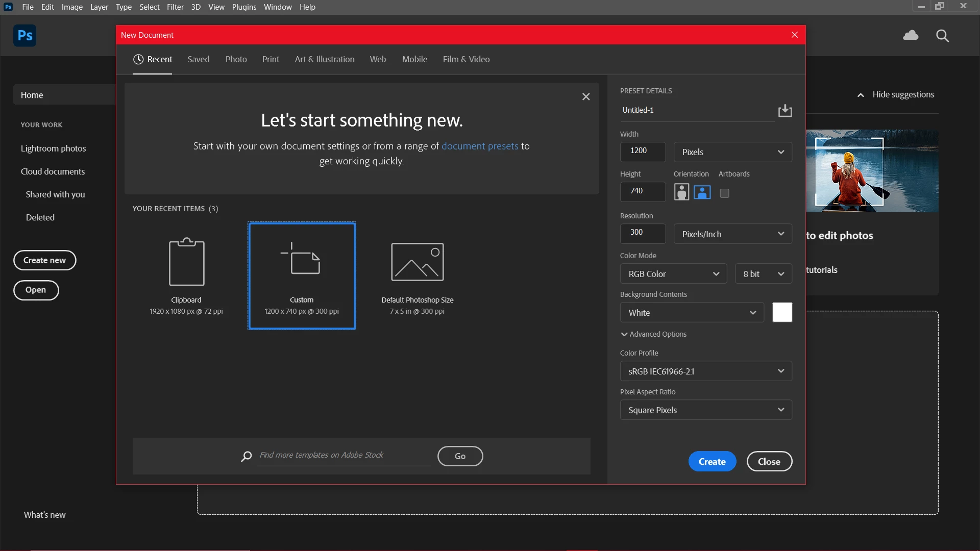
Task: Click the Resolution input field
Action: point(643,233)
